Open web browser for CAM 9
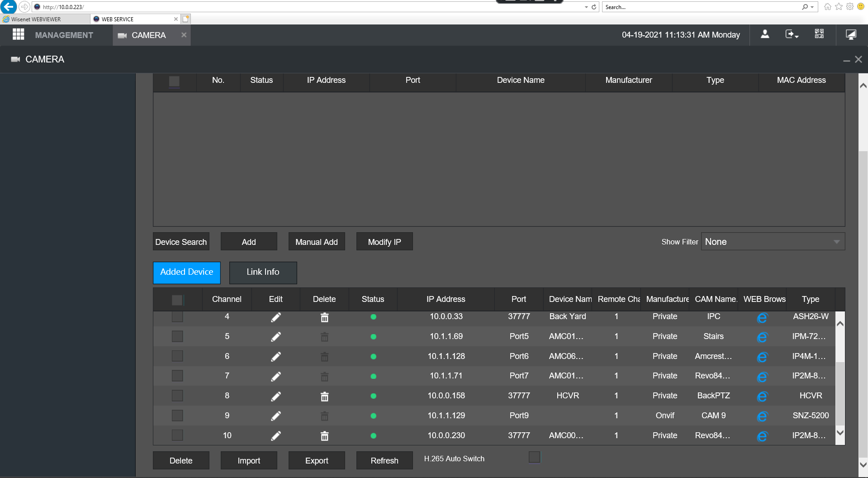 pos(762,416)
